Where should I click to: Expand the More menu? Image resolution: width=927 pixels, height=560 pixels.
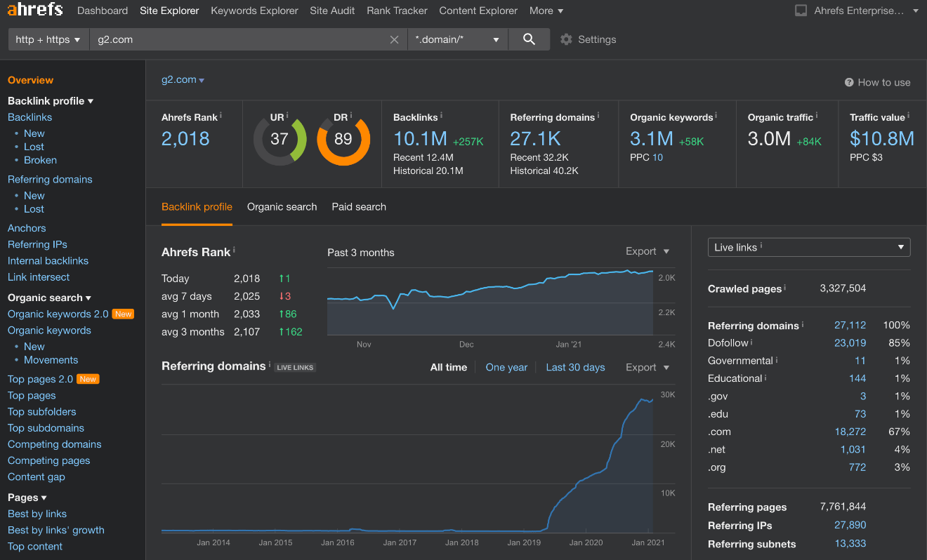pyautogui.click(x=546, y=11)
